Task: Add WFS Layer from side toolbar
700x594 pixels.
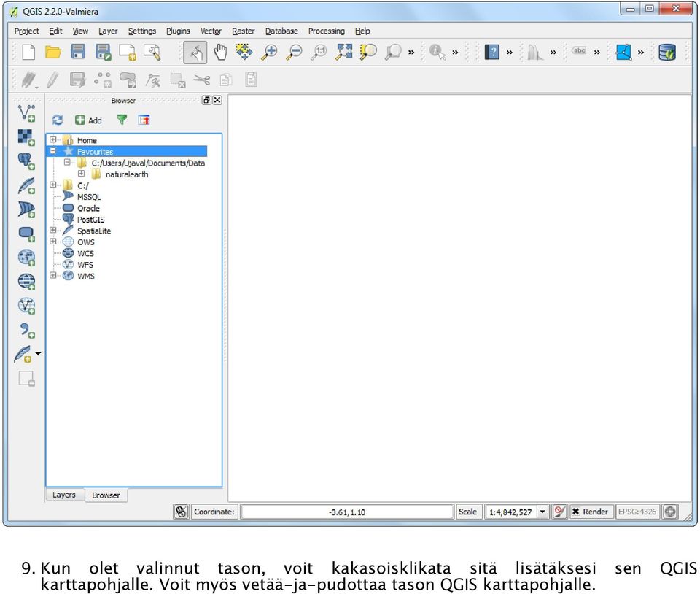Action: (x=26, y=306)
